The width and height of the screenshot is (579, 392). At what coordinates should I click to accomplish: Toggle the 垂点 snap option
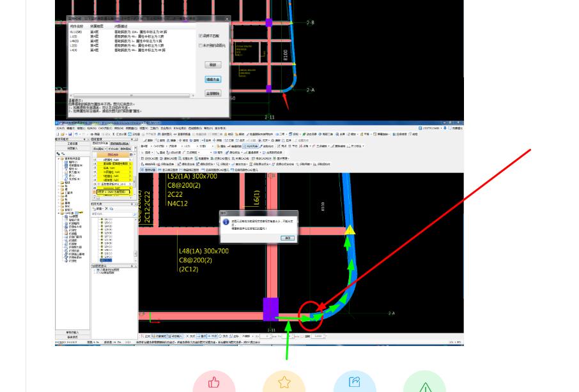pyautogui.click(x=201, y=336)
